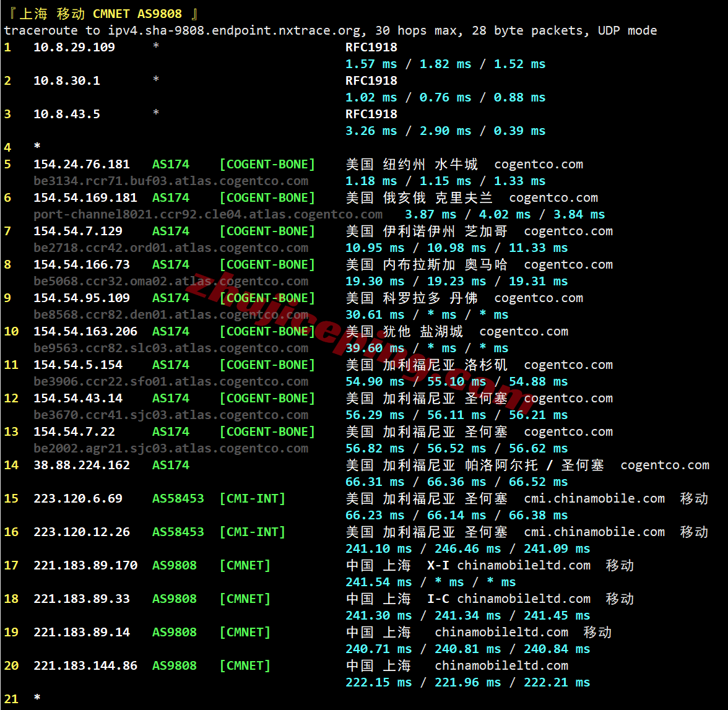Click [COGENT-BONE] tag on the 154.24.76.181 row
728x710 pixels.
267,165
